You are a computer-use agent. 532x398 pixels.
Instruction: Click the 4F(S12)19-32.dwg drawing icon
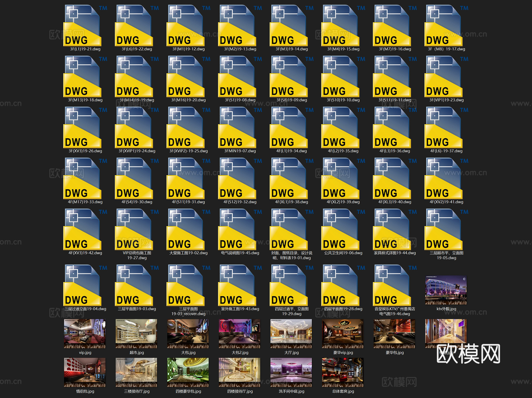(237, 178)
